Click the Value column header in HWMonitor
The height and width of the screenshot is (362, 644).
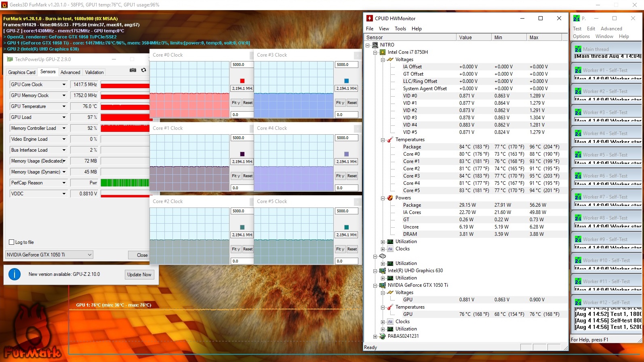[x=474, y=37]
